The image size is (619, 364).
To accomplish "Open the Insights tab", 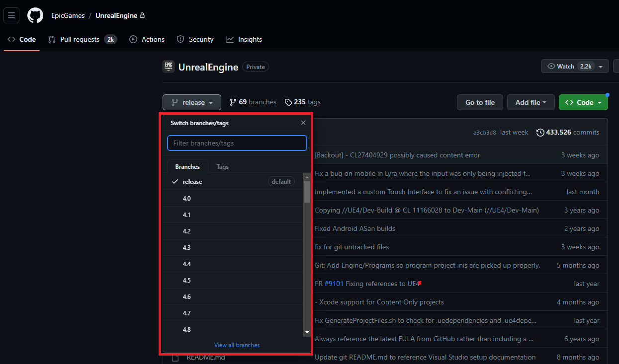I will coord(244,39).
